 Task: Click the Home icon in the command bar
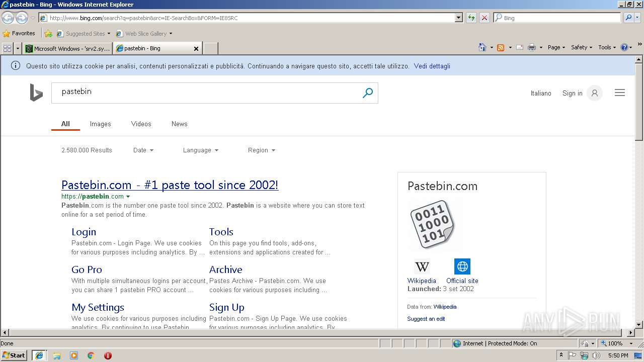point(482,47)
